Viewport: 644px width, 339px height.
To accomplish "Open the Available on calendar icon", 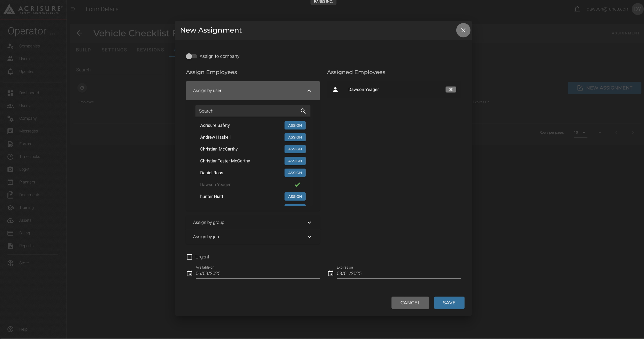I will click(189, 273).
